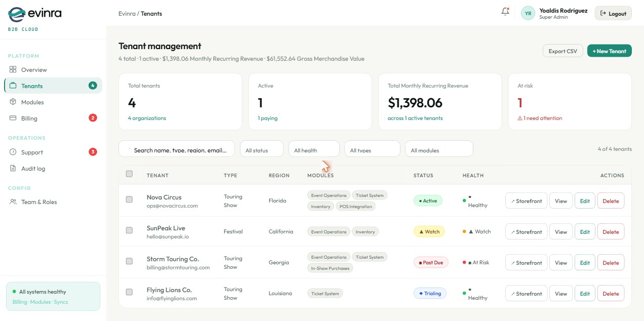Open Billing sidebar item

point(53,118)
